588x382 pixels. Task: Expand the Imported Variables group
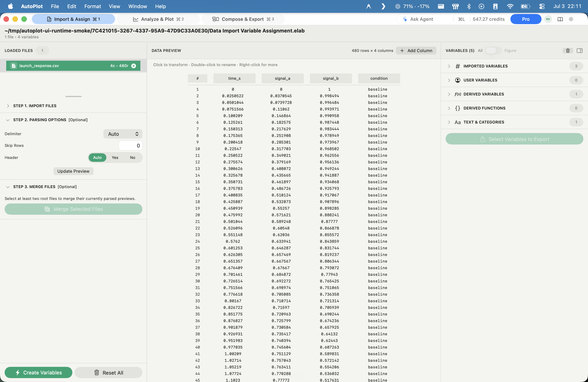(x=449, y=66)
